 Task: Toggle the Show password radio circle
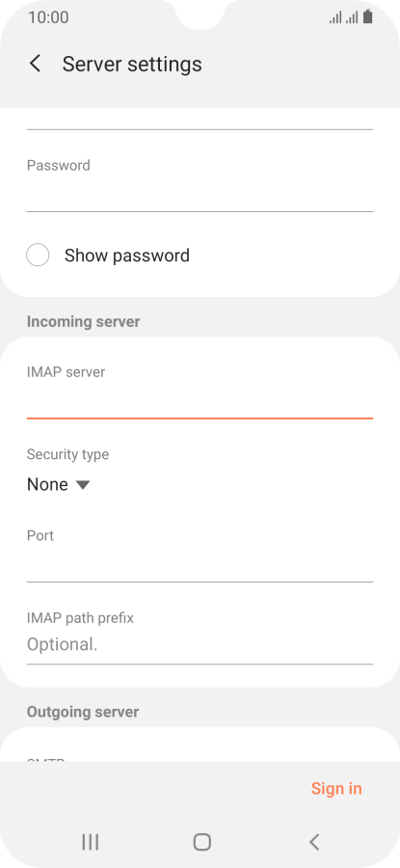pos(38,256)
